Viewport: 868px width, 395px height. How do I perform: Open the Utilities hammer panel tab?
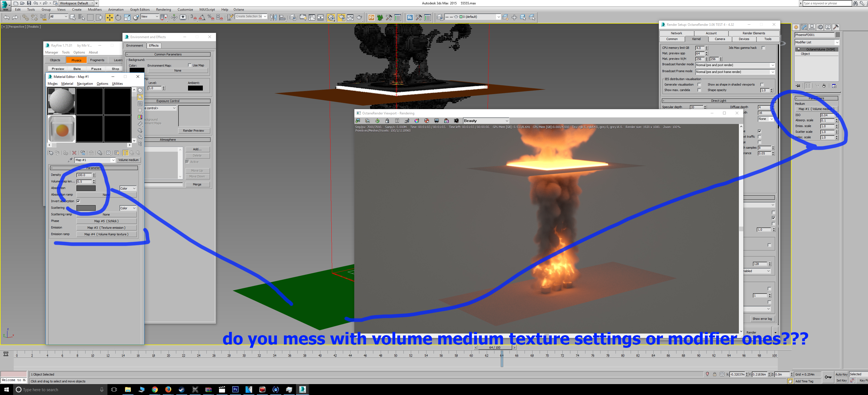(x=836, y=27)
